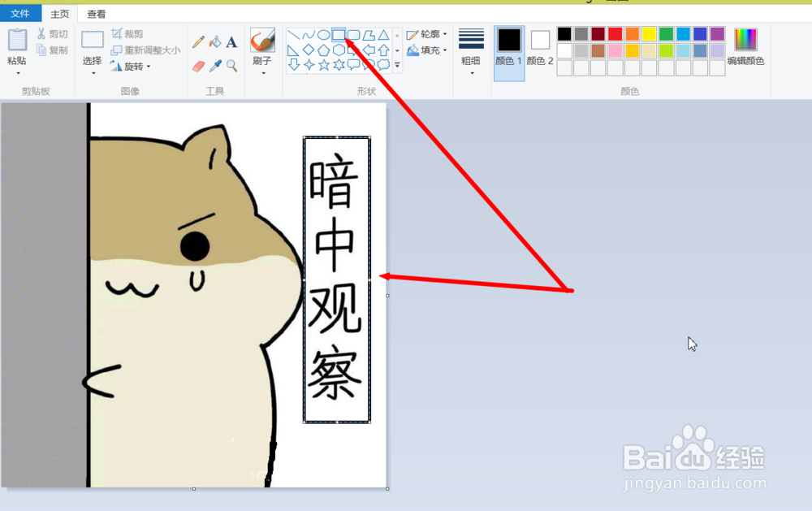Choose the Triangle shape
The width and height of the screenshot is (812, 511).
pyautogui.click(x=384, y=35)
